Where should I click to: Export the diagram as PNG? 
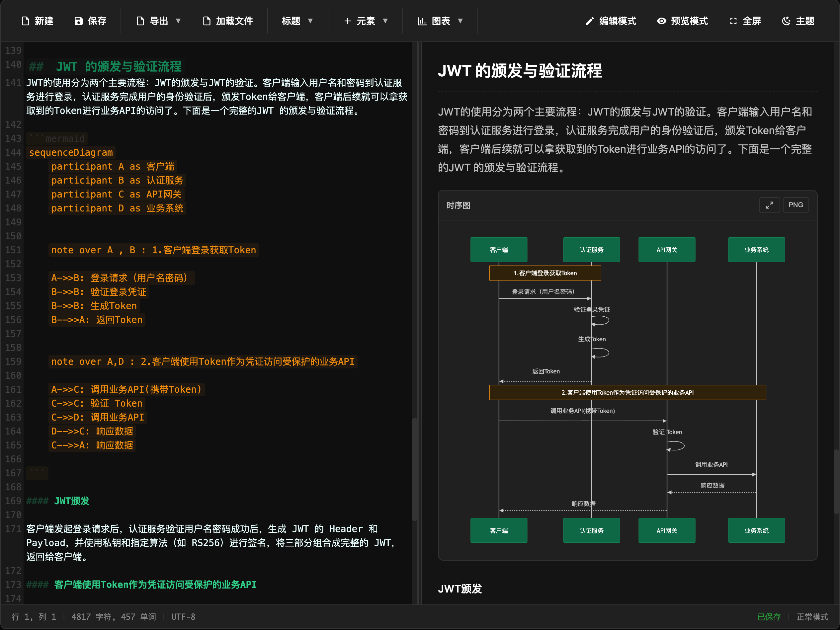tap(796, 205)
